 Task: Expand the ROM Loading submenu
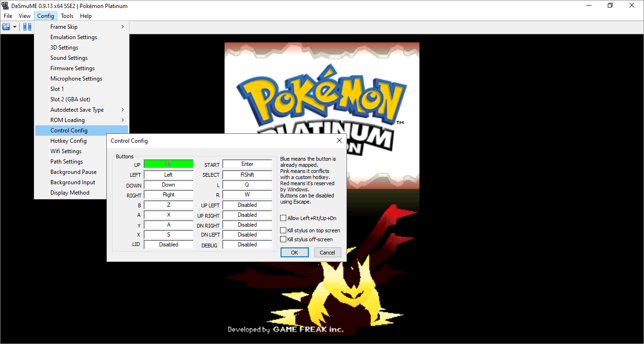click(x=81, y=120)
